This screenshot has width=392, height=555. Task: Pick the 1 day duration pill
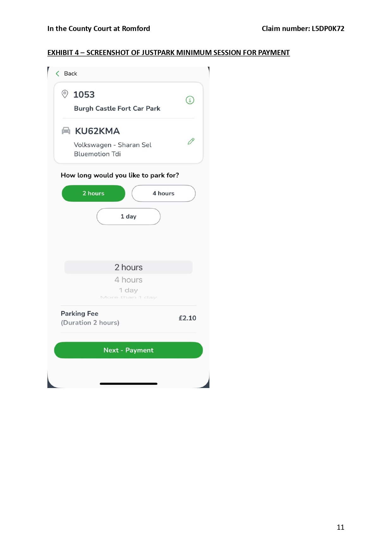(x=129, y=217)
